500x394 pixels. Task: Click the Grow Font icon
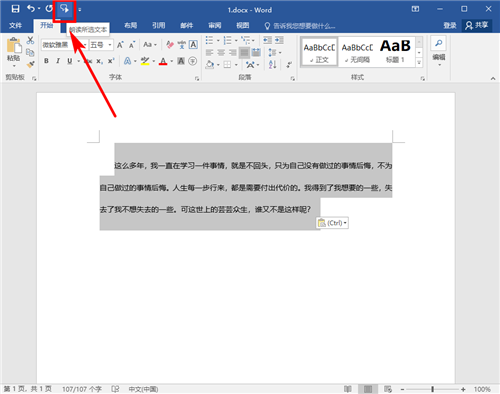pos(120,45)
